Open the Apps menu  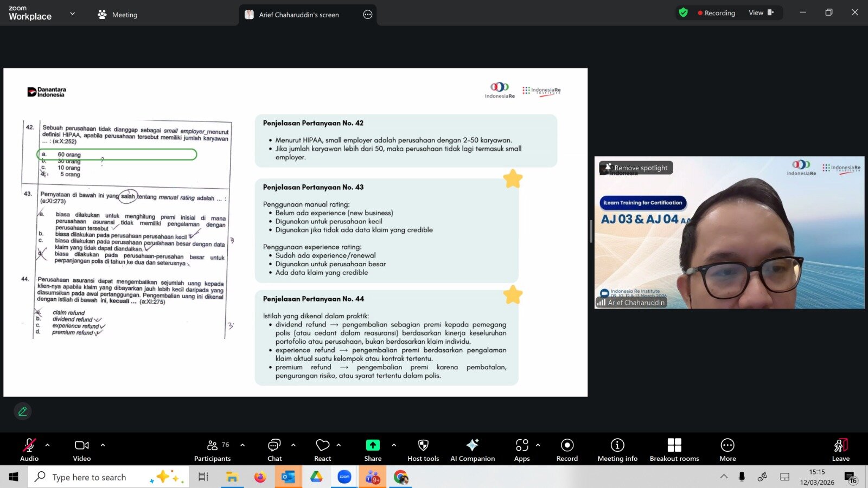[x=522, y=450]
